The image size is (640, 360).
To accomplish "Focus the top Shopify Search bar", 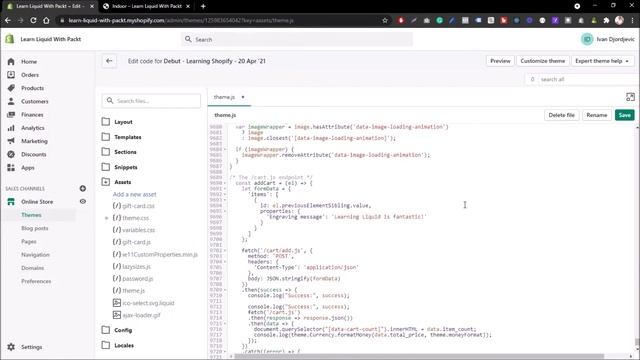I will tap(297, 39).
